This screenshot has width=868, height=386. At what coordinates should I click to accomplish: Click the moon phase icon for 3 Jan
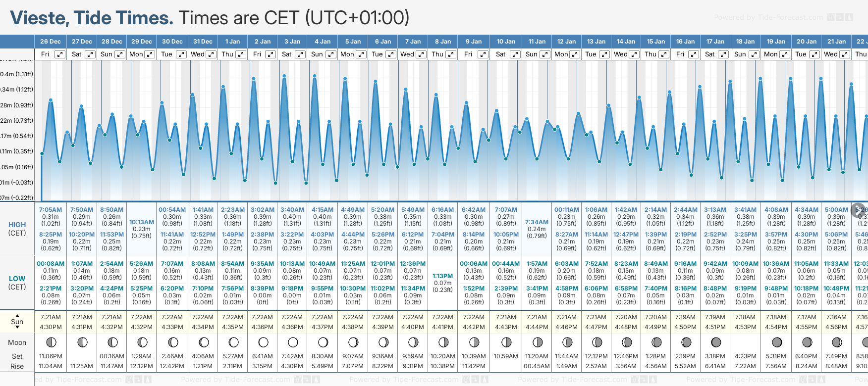click(293, 342)
